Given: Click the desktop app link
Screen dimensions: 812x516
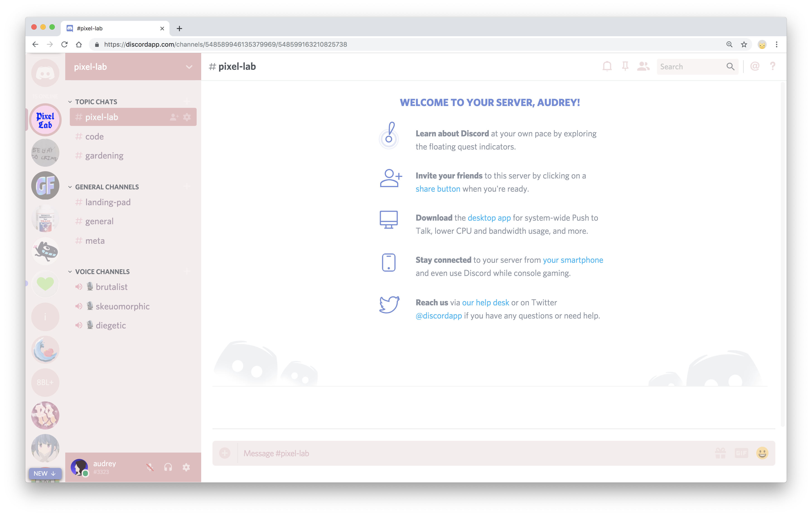Looking at the screenshot, I should coord(489,218).
